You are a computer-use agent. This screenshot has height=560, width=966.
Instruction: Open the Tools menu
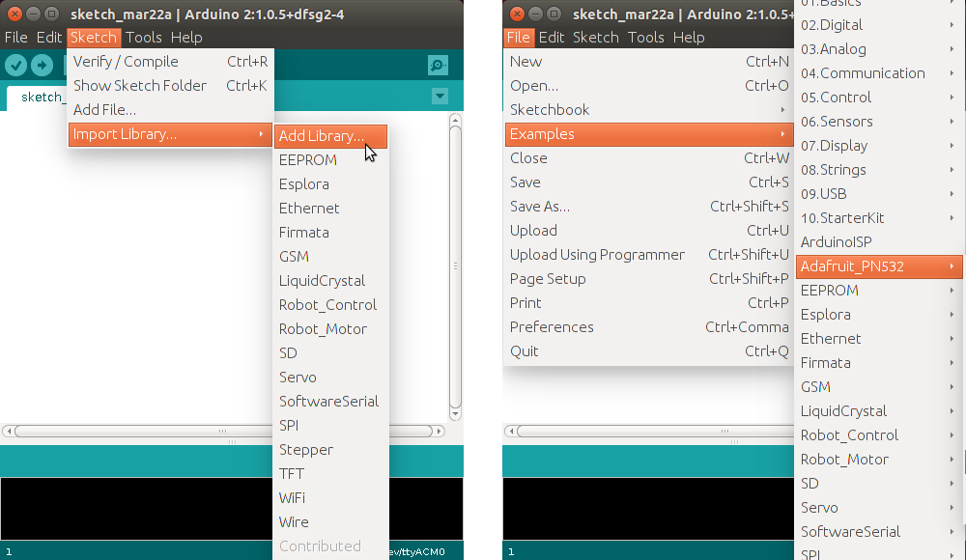(x=143, y=37)
